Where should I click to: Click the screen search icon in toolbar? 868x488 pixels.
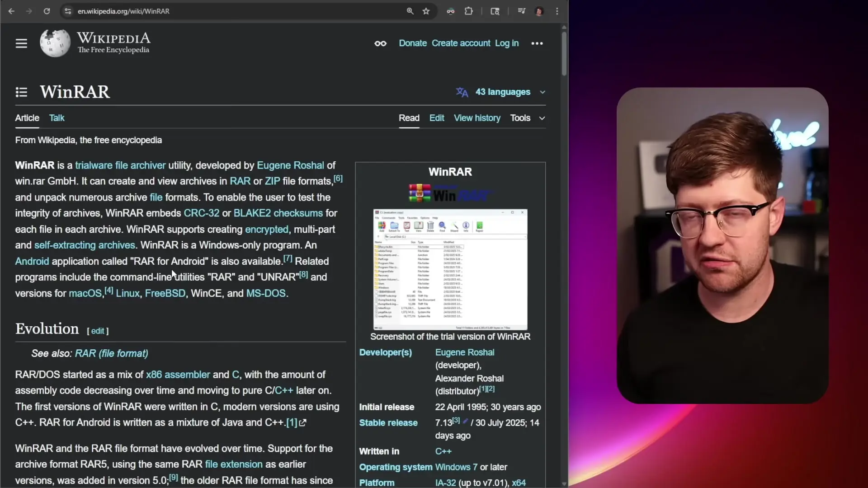point(495,11)
